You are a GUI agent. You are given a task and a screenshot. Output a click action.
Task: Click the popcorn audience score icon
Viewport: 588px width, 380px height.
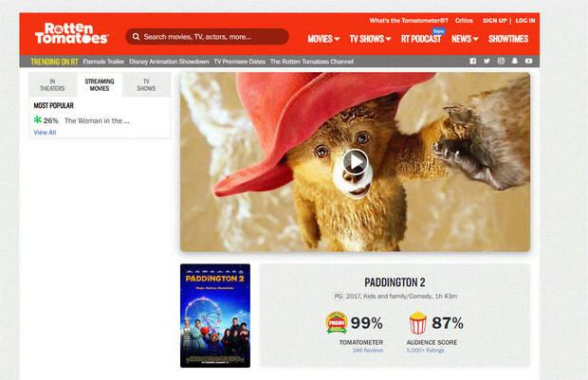pos(418,322)
